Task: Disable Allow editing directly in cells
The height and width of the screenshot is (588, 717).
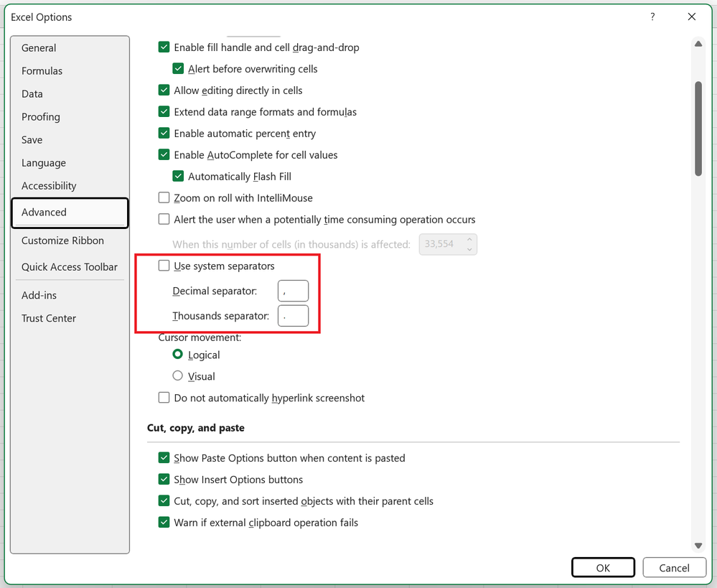Action: (x=164, y=90)
